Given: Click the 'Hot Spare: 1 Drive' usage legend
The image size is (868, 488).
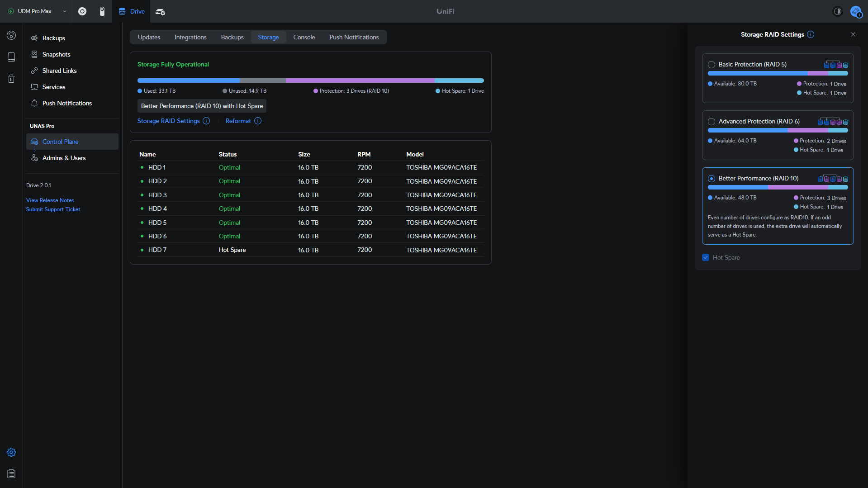Looking at the screenshot, I should tap(460, 91).
